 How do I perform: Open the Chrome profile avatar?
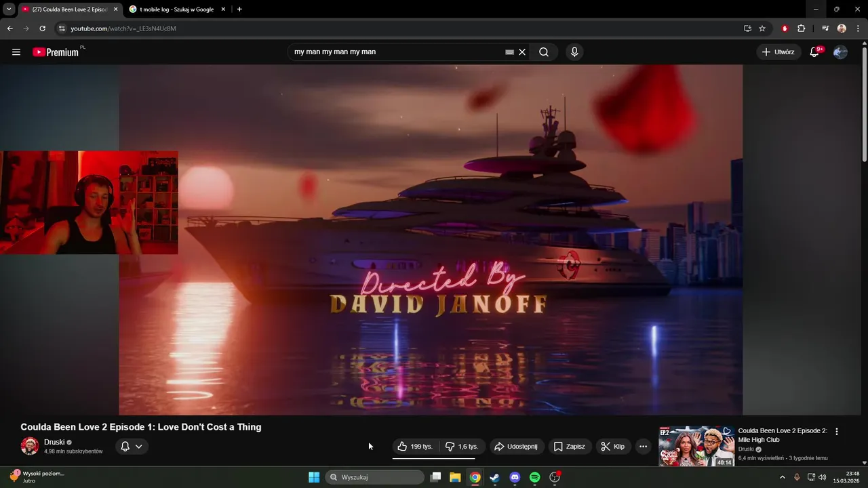click(842, 28)
